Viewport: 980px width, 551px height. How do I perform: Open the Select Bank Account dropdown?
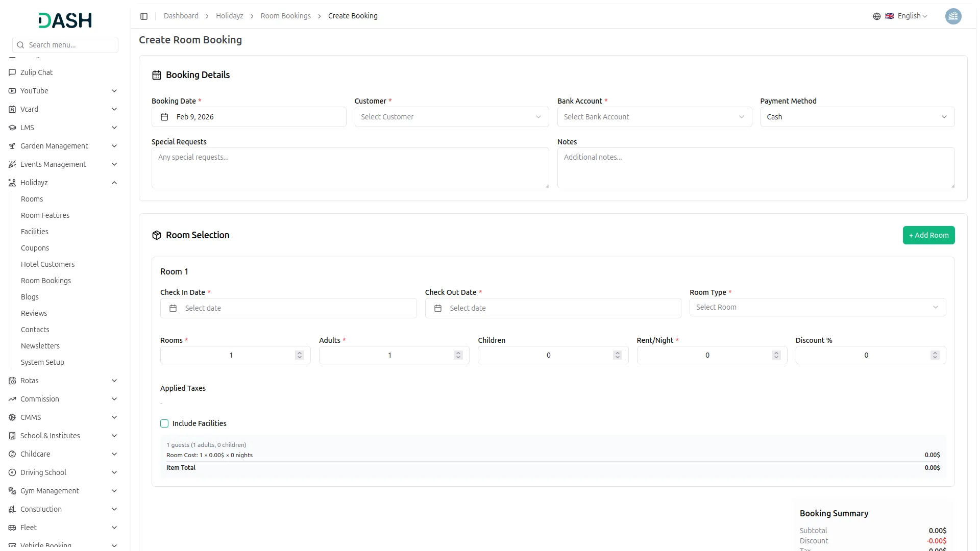654,117
